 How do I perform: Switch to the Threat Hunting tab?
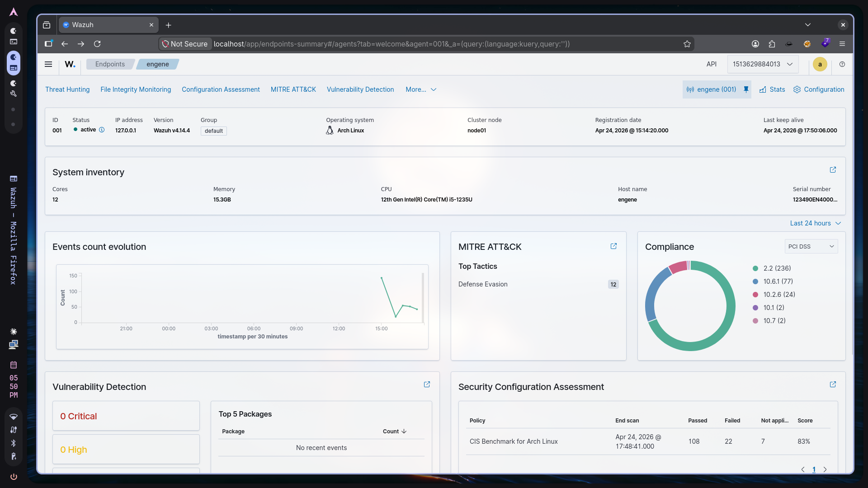(x=67, y=89)
